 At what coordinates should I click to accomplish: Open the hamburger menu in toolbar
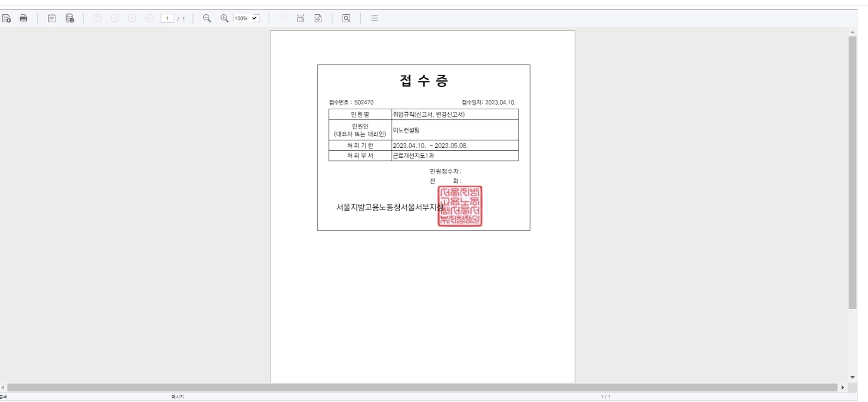(375, 18)
